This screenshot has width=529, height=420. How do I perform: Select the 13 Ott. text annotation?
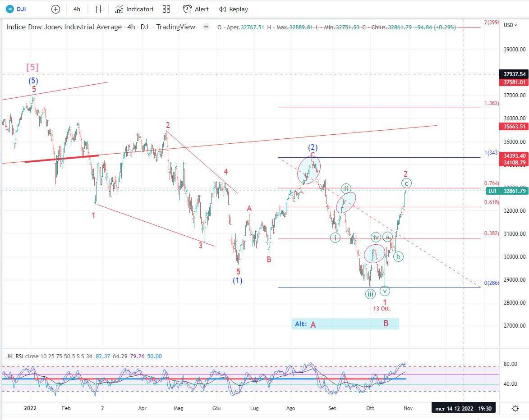382,309
